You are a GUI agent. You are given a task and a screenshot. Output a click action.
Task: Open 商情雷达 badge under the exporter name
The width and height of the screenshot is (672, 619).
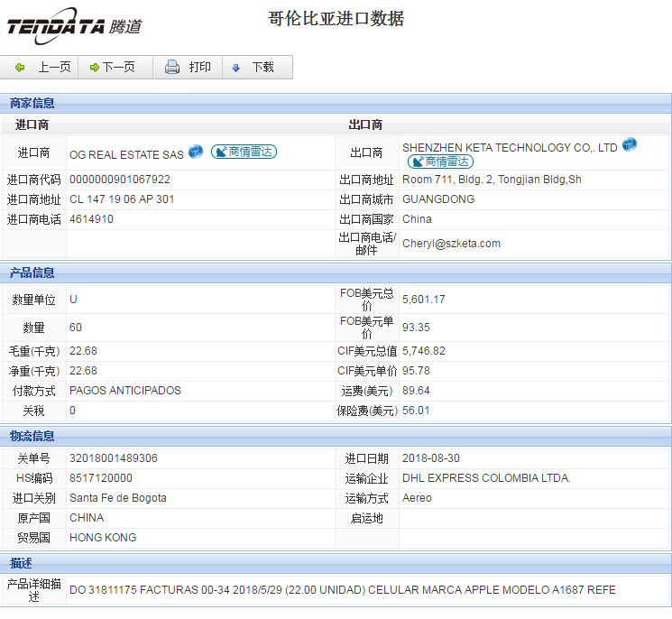pos(439,162)
